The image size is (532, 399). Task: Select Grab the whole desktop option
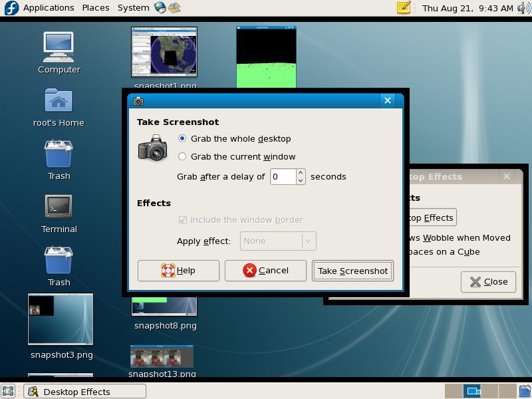coord(182,138)
